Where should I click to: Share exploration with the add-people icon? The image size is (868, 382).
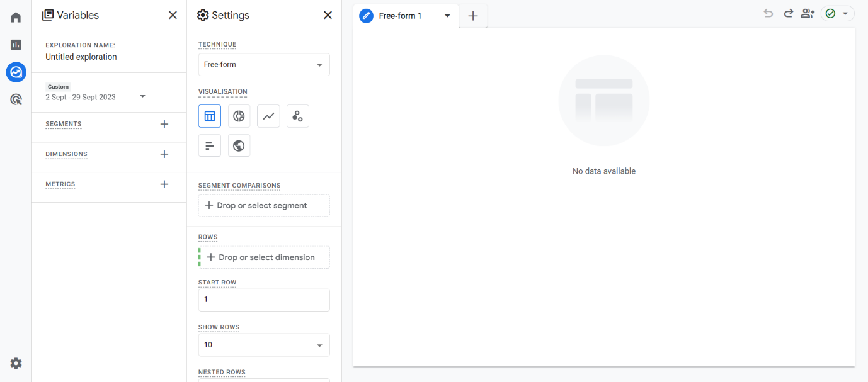point(807,13)
